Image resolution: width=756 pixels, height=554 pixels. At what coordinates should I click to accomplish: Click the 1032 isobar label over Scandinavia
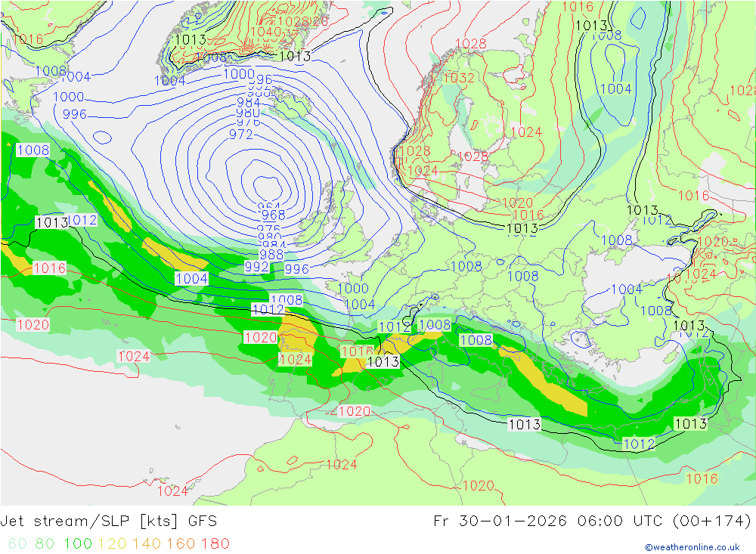click(x=459, y=78)
